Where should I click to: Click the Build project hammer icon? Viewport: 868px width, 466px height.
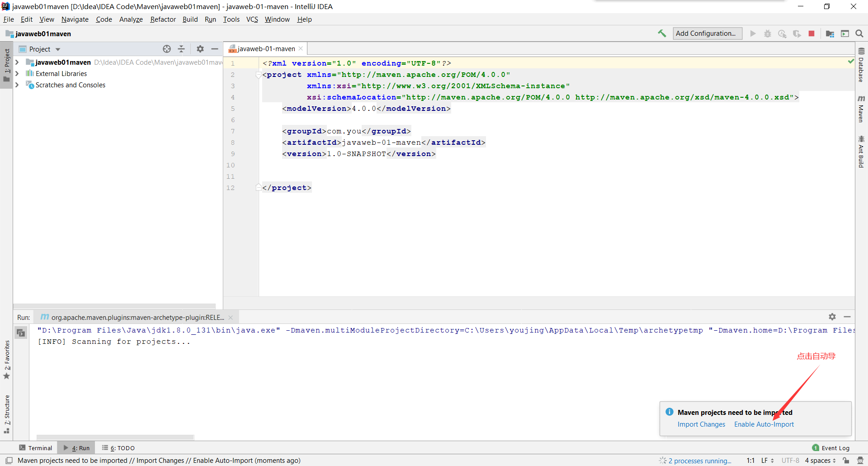pyautogui.click(x=662, y=33)
